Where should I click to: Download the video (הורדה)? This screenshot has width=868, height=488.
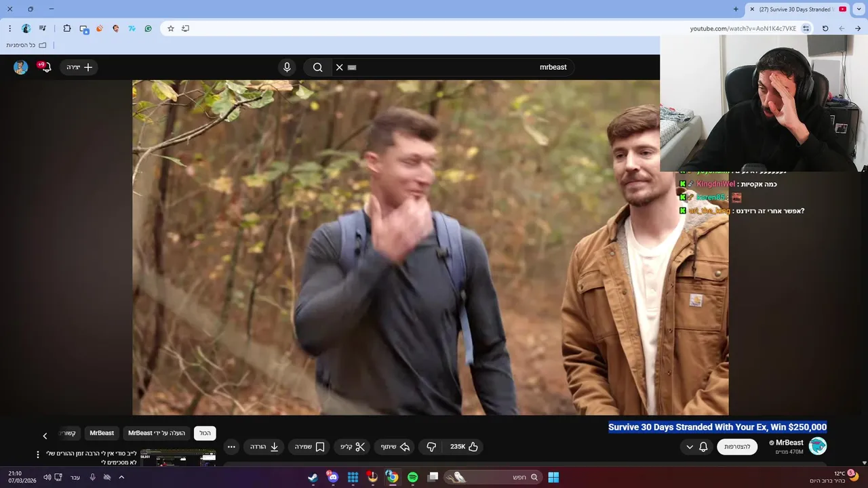pos(264,447)
